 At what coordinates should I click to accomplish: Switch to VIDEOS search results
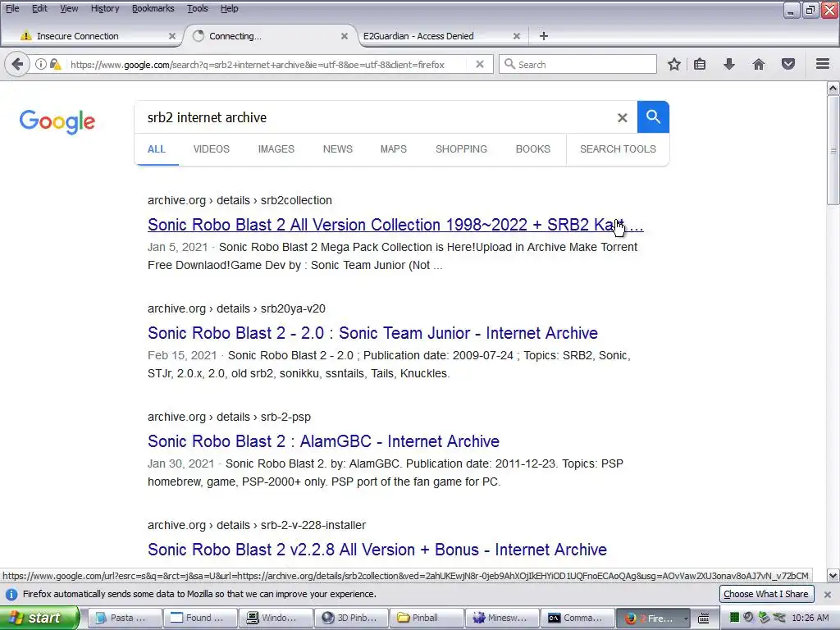tap(211, 149)
